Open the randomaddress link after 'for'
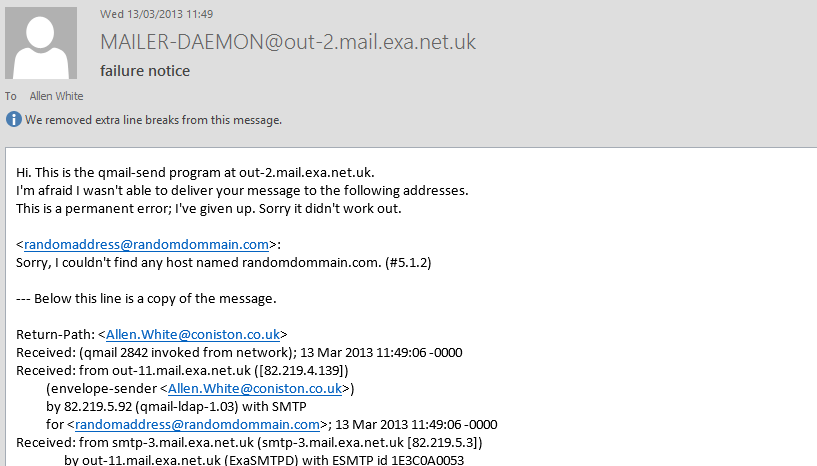Viewport: 817px width, 466px height. 197,424
